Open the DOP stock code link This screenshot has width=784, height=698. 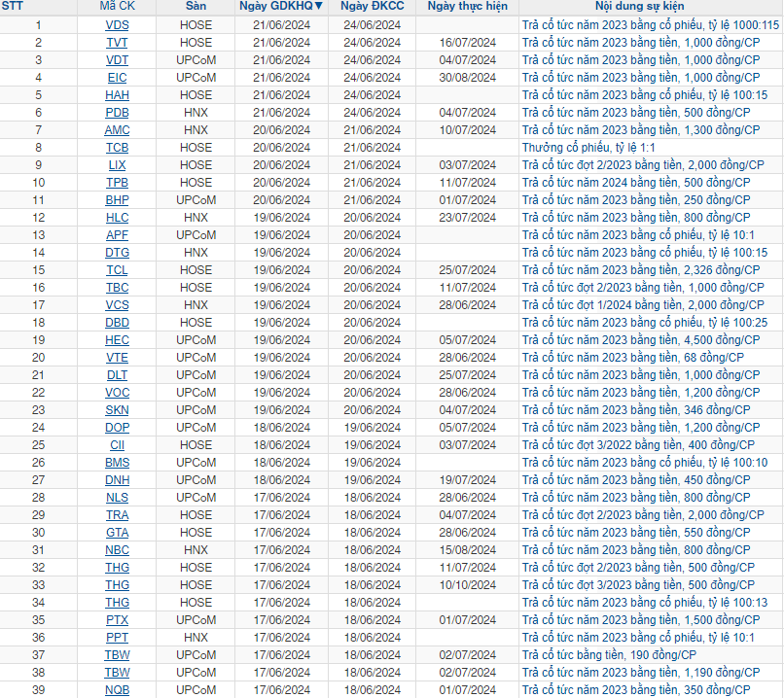coord(117,427)
